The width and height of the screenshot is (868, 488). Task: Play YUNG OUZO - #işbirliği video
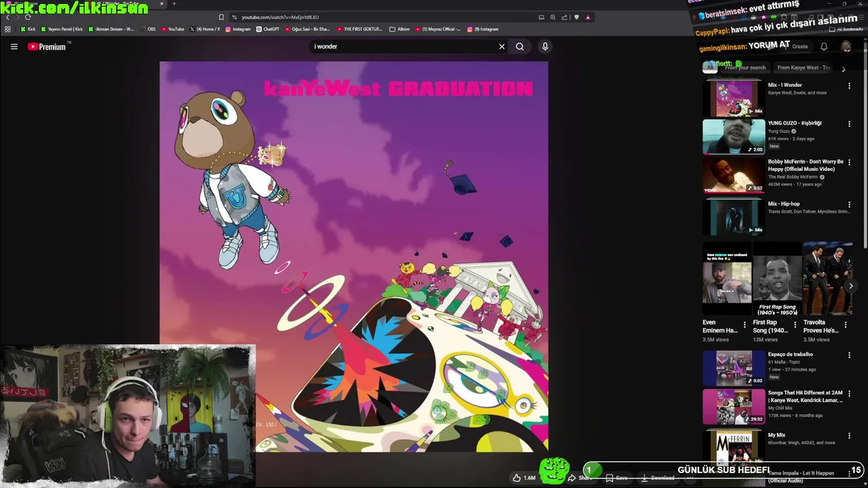click(734, 136)
